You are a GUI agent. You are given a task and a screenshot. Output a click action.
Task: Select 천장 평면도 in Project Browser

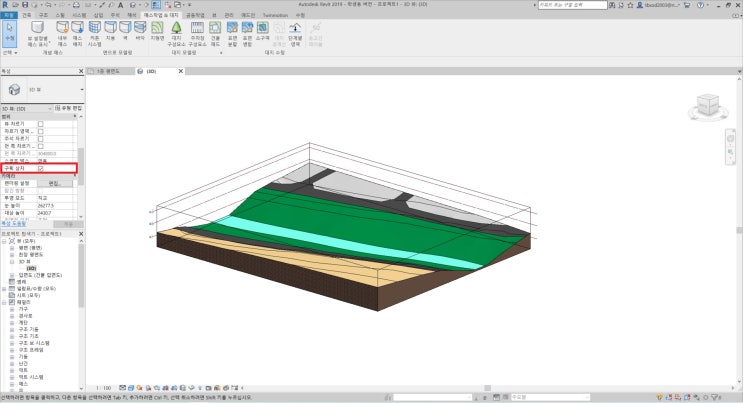pos(30,254)
